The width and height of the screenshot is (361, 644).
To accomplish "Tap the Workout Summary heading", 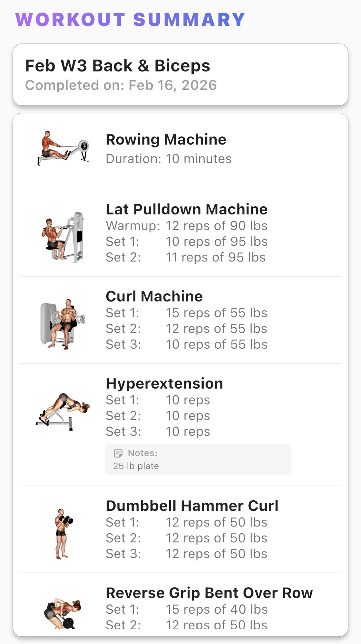I will click(x=130, y=19).
